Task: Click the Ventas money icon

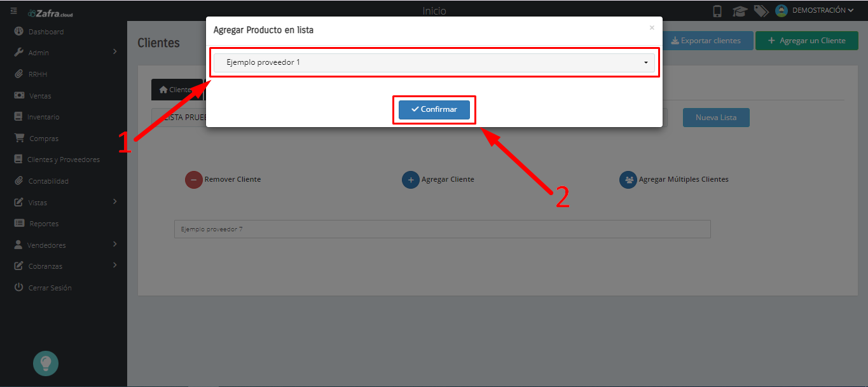Action: (18, 96)
